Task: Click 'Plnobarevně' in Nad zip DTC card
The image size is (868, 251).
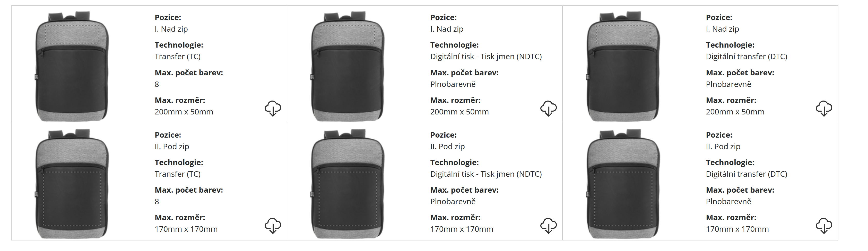Action: [728, 84]
